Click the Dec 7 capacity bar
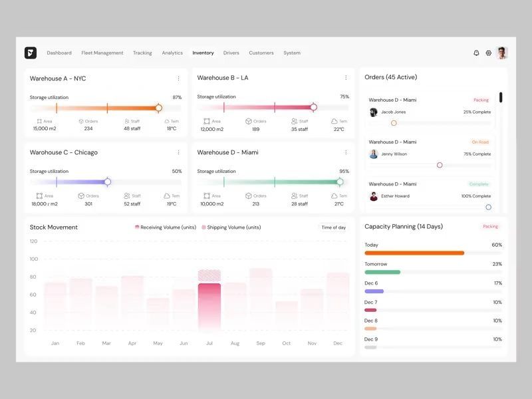The height and width of the screenshot is (399, 532). coord(434,310)
